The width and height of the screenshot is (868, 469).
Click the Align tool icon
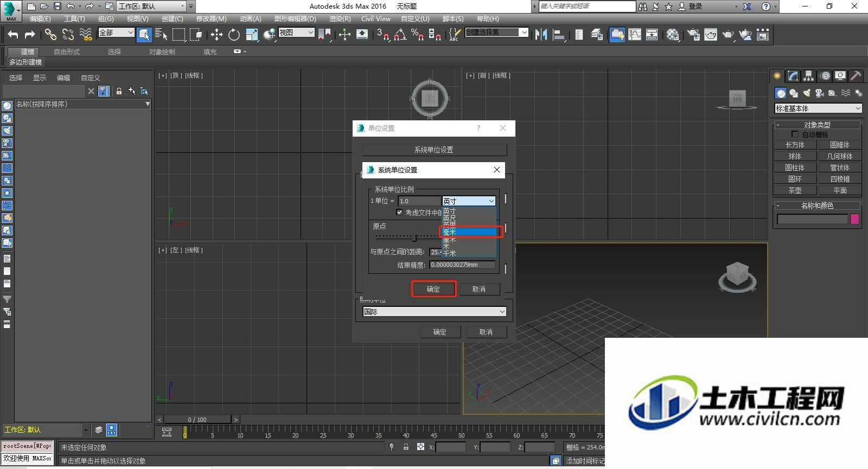(558, 35)
